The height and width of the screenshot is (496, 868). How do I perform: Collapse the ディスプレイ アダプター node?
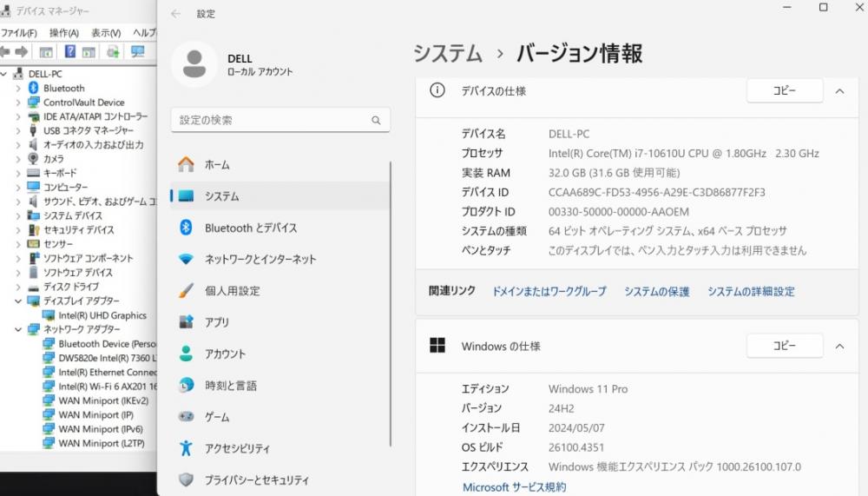coord(18,301)
